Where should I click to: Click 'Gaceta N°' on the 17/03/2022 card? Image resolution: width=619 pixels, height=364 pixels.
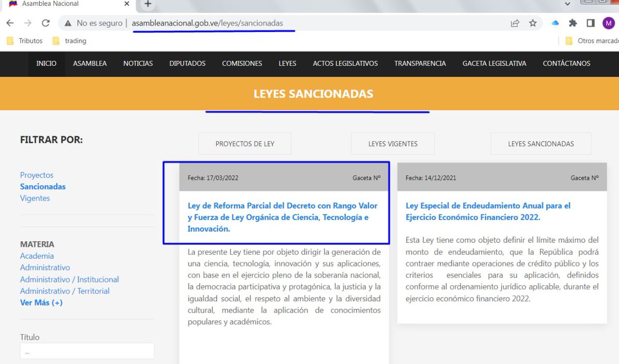pyautogui.click(x=366, y=178)
